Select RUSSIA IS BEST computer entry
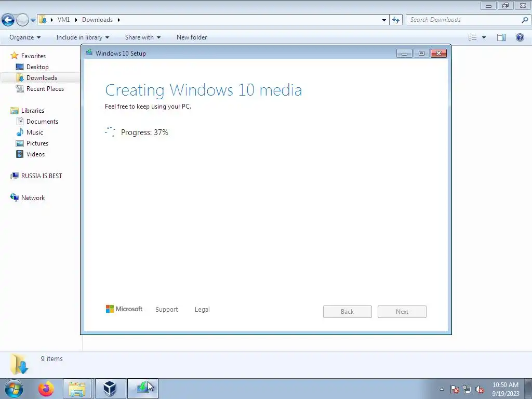 pyautogui.click(x=42, y=176)
